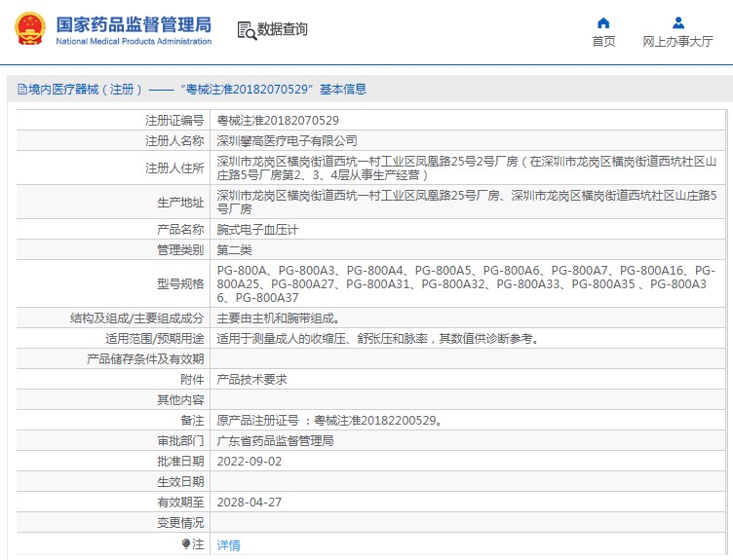Screen dimensions: 733x560
Task: Select management category 第二类
Action: click(x=234, y=250)
